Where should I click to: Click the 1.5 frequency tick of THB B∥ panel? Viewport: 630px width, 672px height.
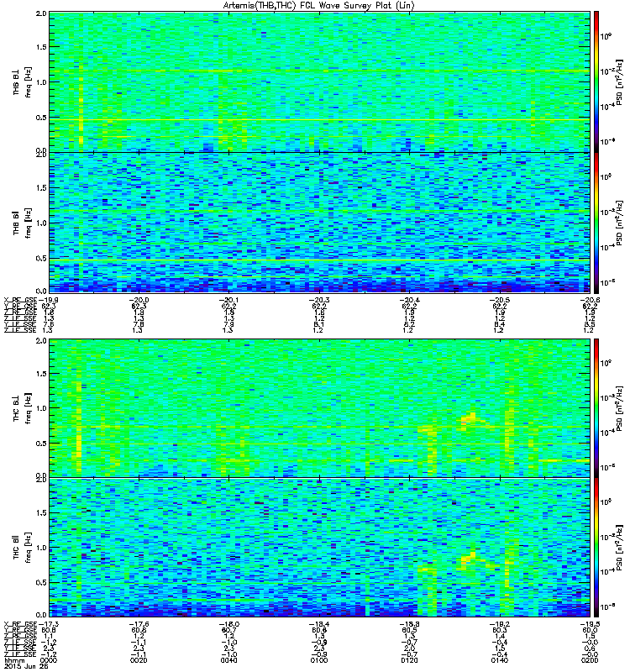pos(41,187)
